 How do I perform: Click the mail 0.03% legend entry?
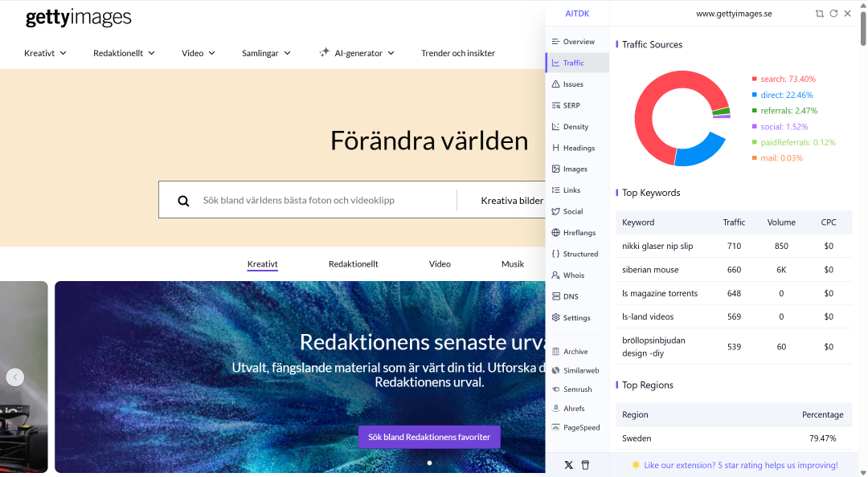click(x=777, y=158)
